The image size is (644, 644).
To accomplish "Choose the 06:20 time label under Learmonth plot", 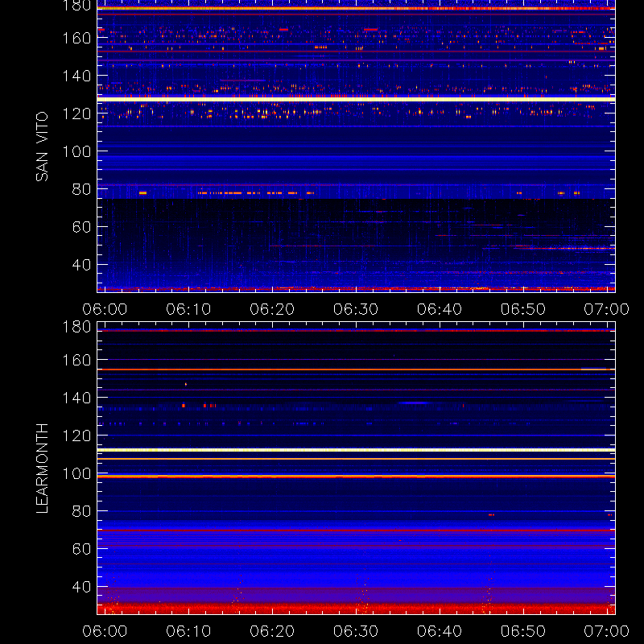I will [272, 631].
